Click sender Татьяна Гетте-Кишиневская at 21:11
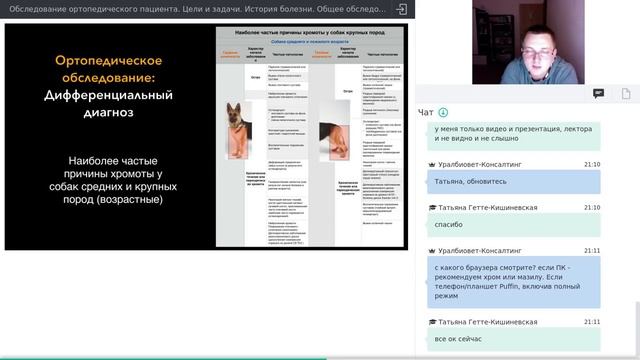640x360 pixels. [487, 322]
